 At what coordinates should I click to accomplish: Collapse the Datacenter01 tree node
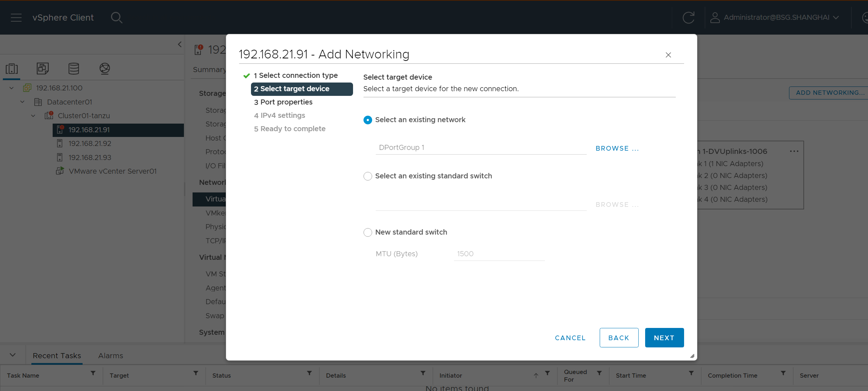[x=22, y=102]
